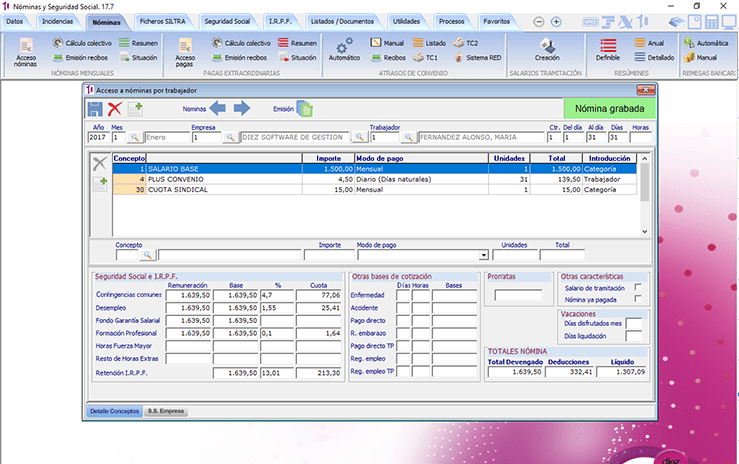Enable the Salario de tramitación checkbox
The width and height of the screenshot is (739, 464).
[x=638, y=288]
